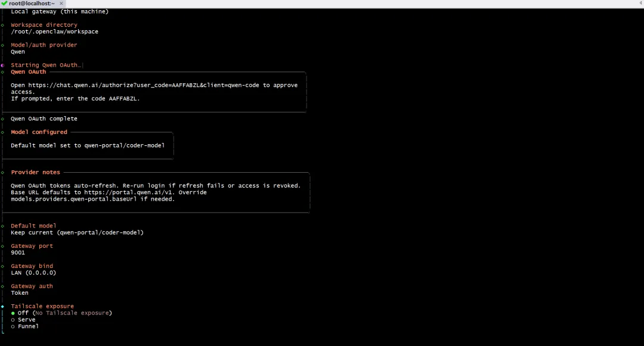The height and width of the screenshot is (346, 644).
Task: Click the Qwen OAuth authorize URL
Action: 144,85
